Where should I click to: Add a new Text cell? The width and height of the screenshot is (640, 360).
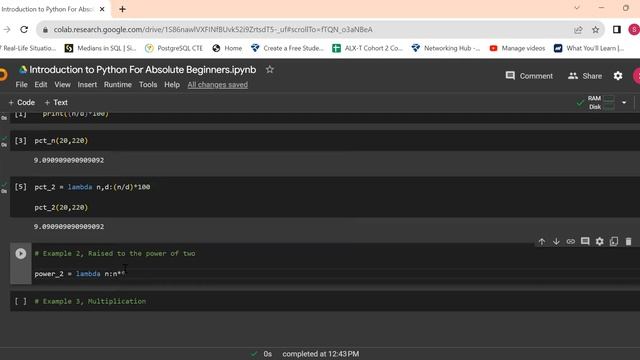pyautogui.click(x=56, y=102)
